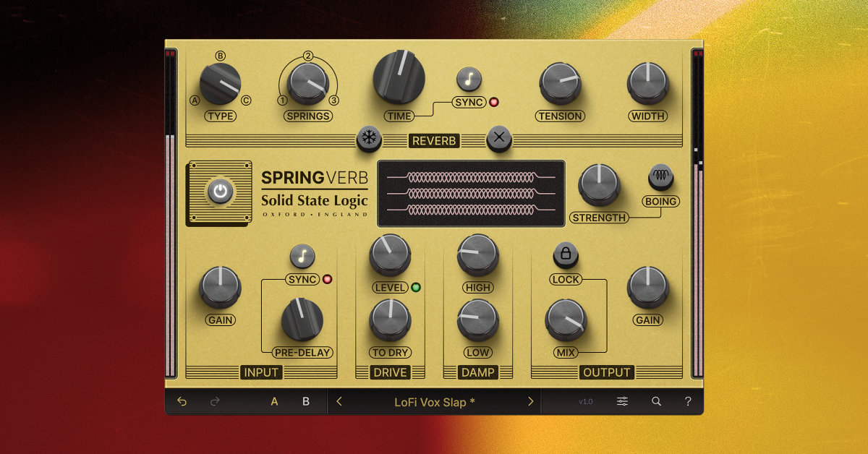Undo the last parameter change
The width and height of the screenshot is (868, 454).
click(182, 401)
